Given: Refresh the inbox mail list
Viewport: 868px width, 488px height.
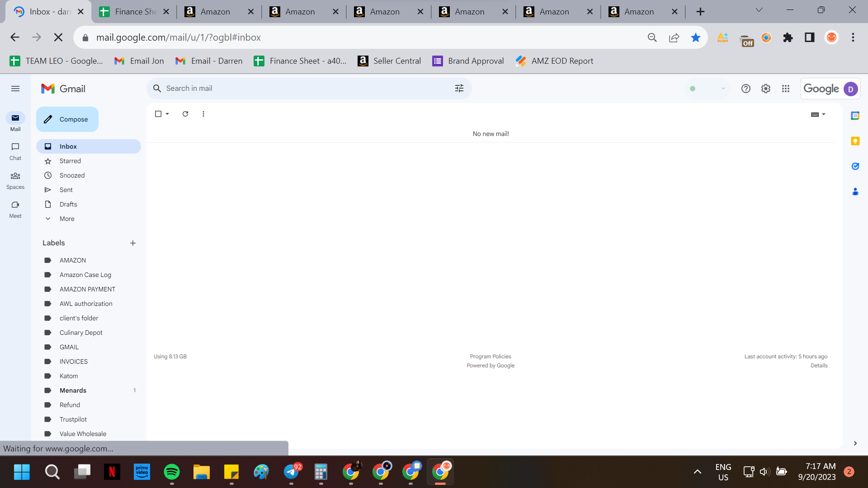Looking at the screenshot, I should point(185,114).
